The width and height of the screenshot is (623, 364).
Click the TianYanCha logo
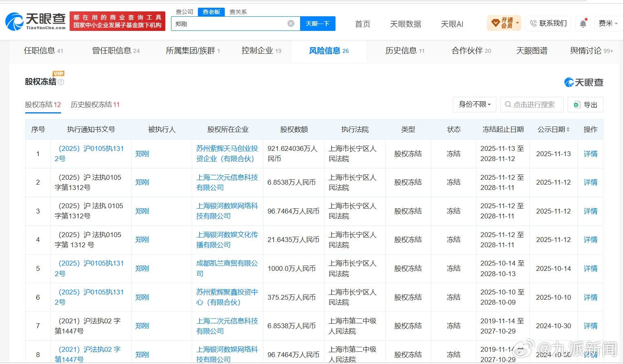(36, 21)
